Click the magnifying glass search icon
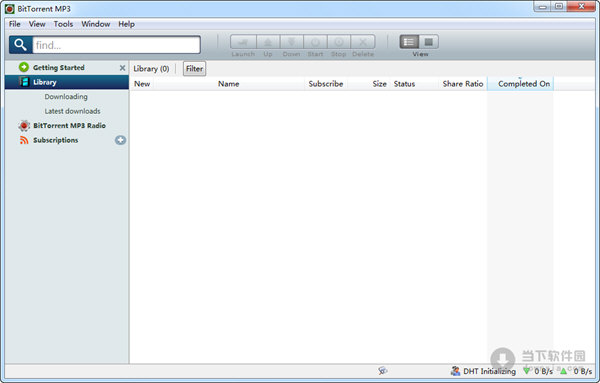Screen dimensions: 600x383 20,45
